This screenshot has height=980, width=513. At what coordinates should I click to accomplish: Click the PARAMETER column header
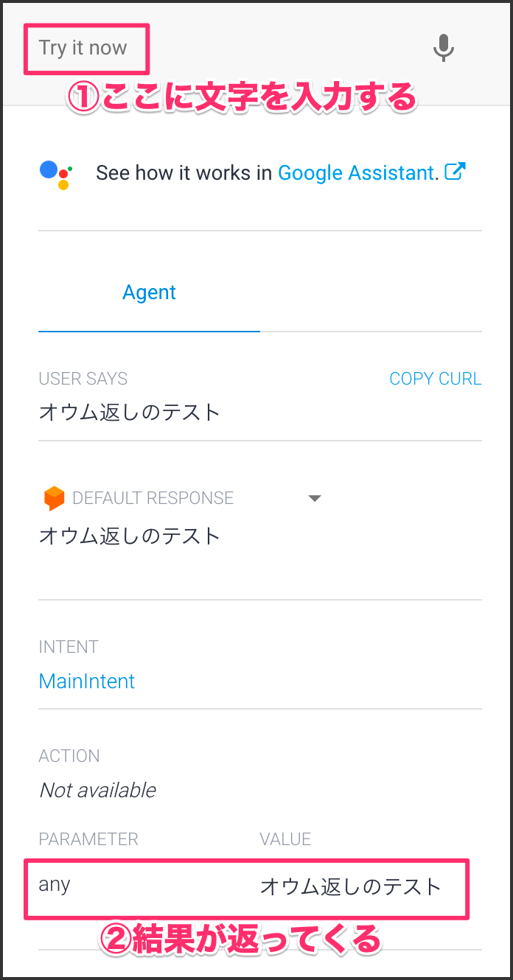(x=88, y=839)
